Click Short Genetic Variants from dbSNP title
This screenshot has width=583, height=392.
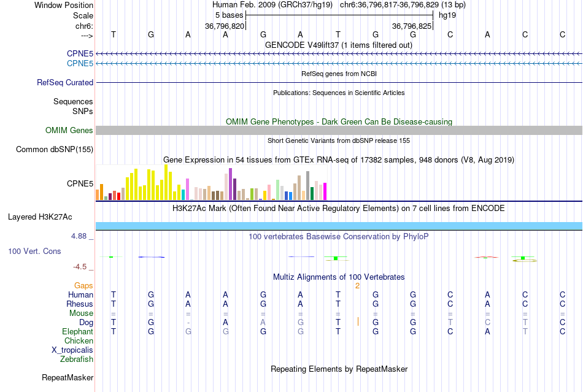tap(339, 140)
